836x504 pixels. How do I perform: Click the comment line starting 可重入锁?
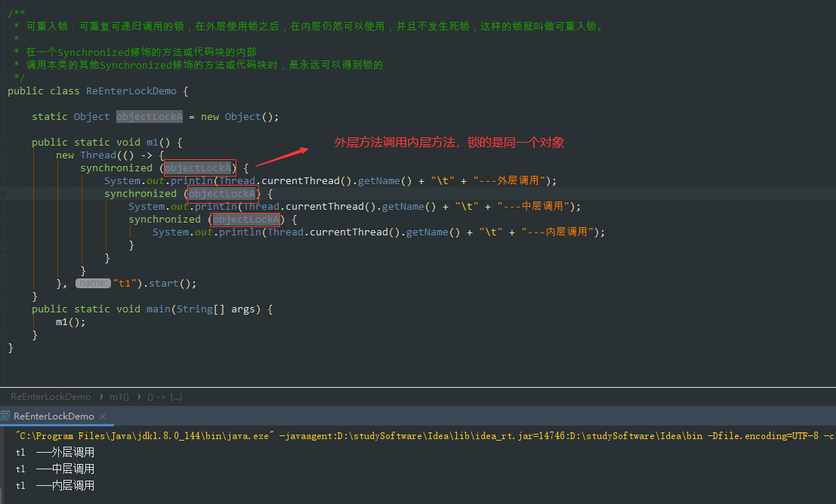coord(315,26)
